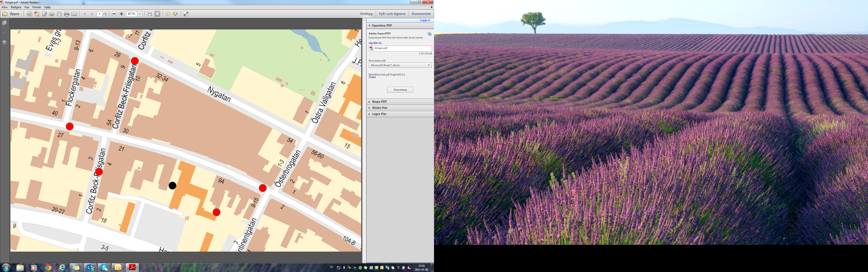
Task: Click the Windows Start orb
Action: 6,268
